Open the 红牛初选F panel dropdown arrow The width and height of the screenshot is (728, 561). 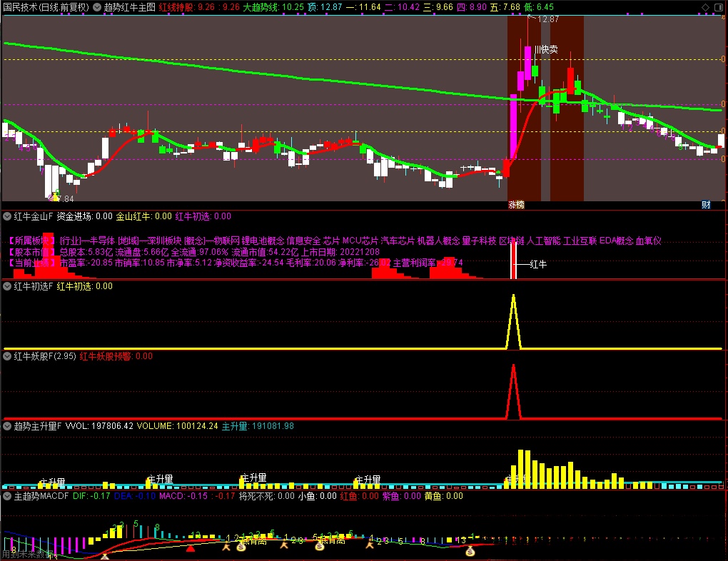[x=8, y=285]
